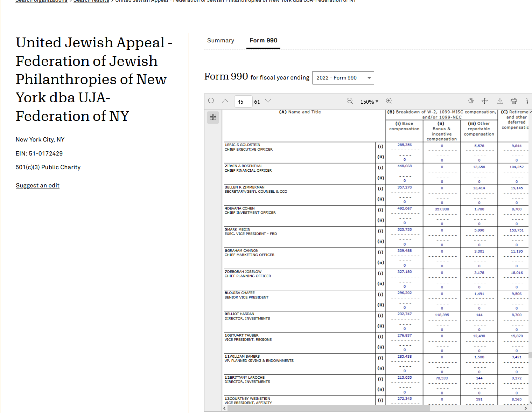532x413 pixels.
Task: Click the EIN: 51-0172429 text
Action: [39, 153]
